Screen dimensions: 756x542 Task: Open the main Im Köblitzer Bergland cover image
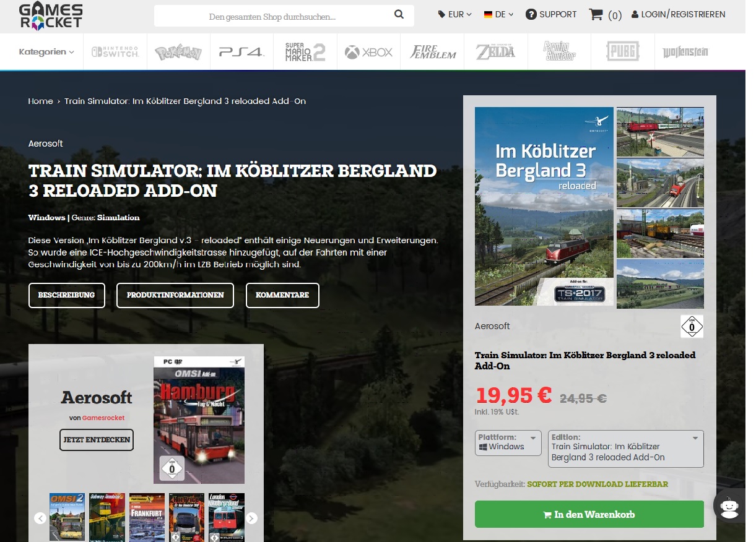point(544,206)
